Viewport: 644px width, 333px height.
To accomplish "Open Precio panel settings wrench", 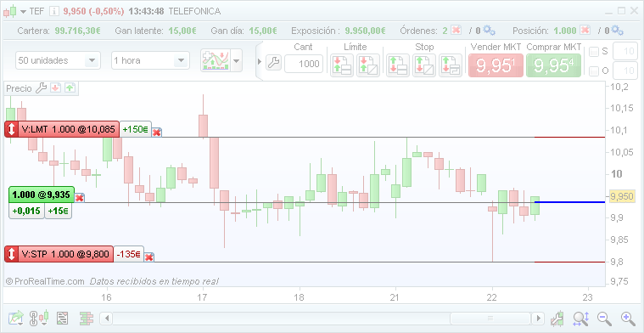I will pyautogui.click(x=41, y=88).
